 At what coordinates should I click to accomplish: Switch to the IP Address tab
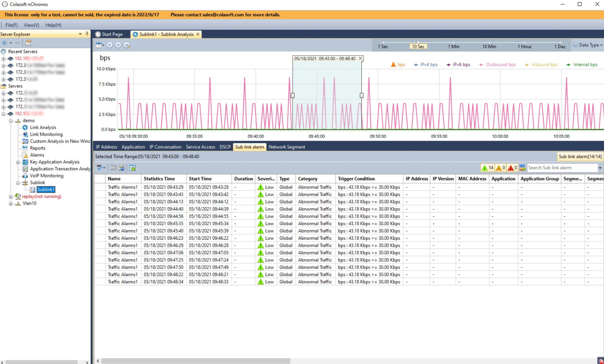106,147
